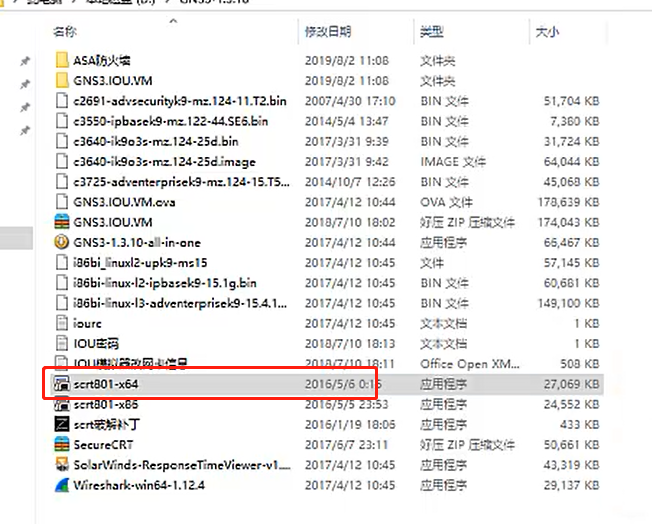The height and width of the screenshot is (524, 652).
Task: Sort files by the 大小 column header
Action: pyautogui.click(x=547, y=32)
